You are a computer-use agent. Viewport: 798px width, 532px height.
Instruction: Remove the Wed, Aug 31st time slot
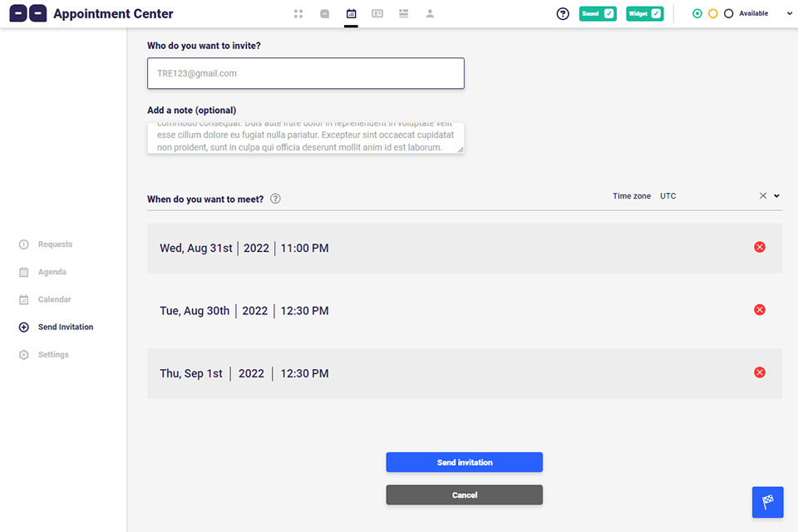coord(759,248)
